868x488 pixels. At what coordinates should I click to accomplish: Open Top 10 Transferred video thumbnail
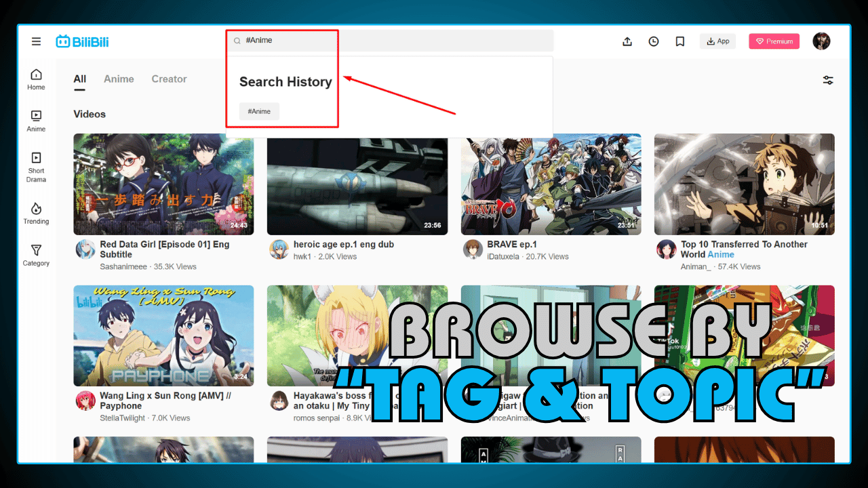tap(745, 184)
